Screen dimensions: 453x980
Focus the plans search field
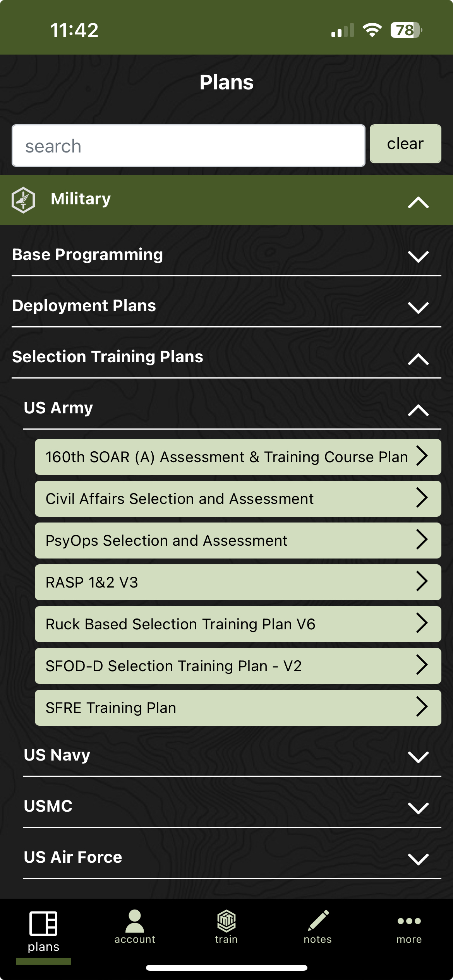(188, 146)
